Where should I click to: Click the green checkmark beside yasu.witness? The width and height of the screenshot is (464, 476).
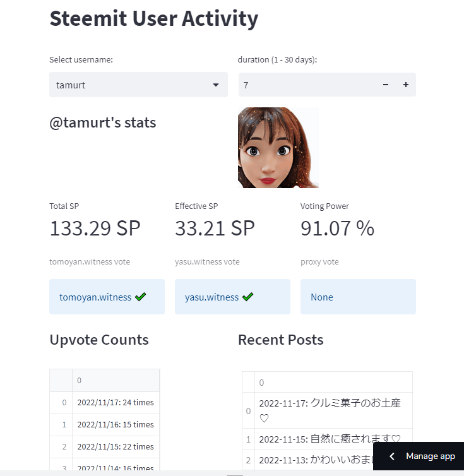click(x=247, y=297)
